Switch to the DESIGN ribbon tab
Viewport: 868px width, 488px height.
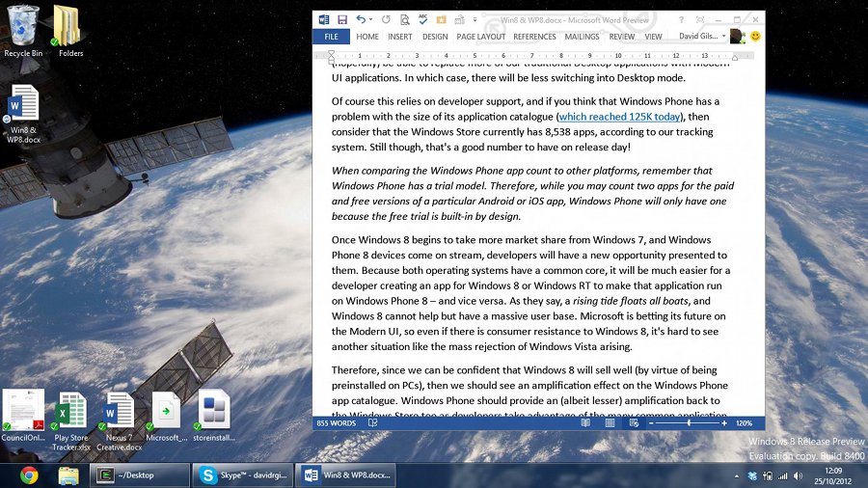435,37
